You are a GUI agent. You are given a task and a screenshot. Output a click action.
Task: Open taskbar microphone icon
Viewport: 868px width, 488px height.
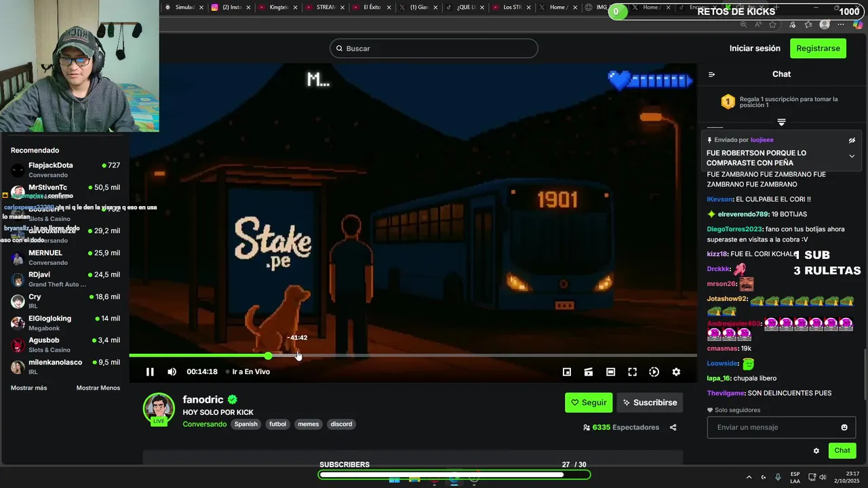point(778,477)
